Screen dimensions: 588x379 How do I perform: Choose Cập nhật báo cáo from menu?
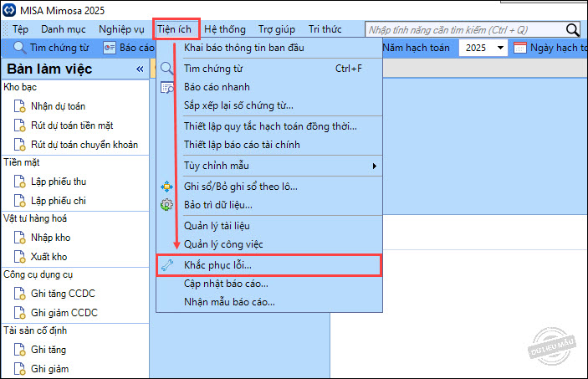coord(221,284)
